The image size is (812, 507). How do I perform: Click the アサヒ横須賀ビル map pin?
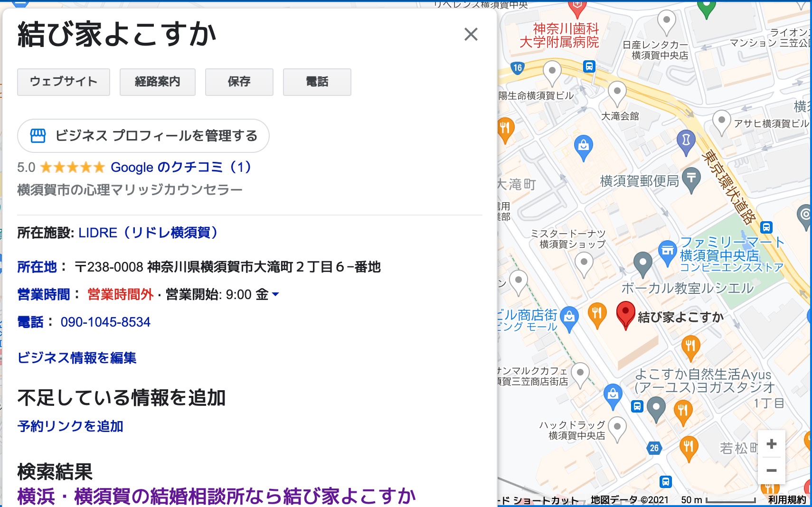[721, 122]
